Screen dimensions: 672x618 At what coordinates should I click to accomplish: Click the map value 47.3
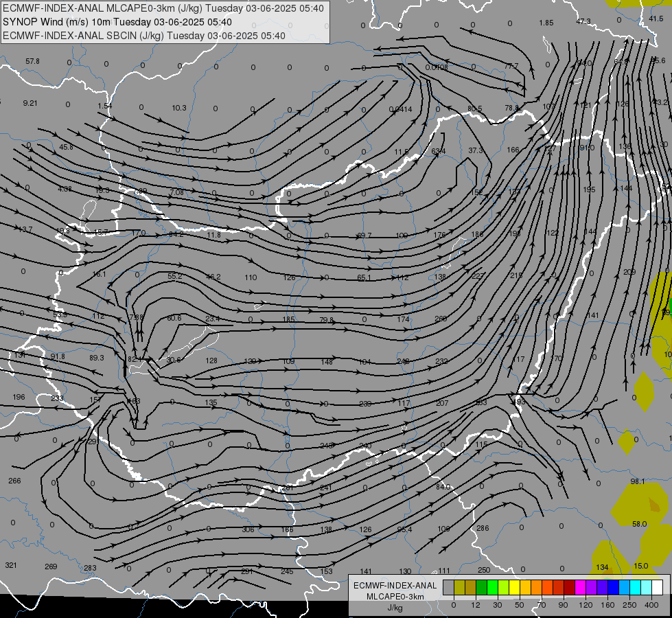(x=583, y=21)
